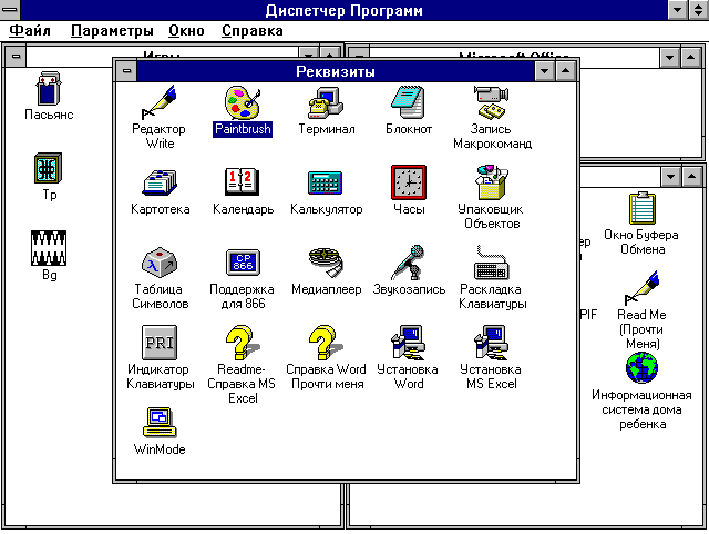Minimize the Диспетчер Программ window
The width and height of the screenshot is (709, 534).
click(677, 9)
